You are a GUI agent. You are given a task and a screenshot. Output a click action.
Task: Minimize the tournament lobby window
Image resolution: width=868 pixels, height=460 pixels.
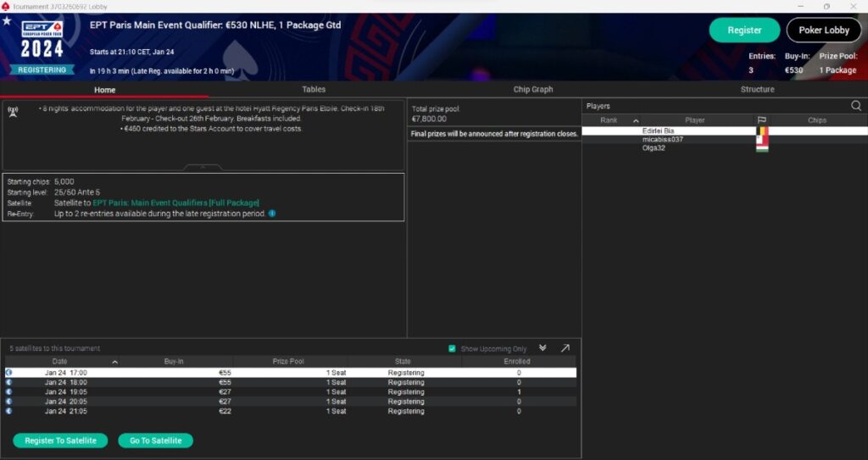pos(800,7)
